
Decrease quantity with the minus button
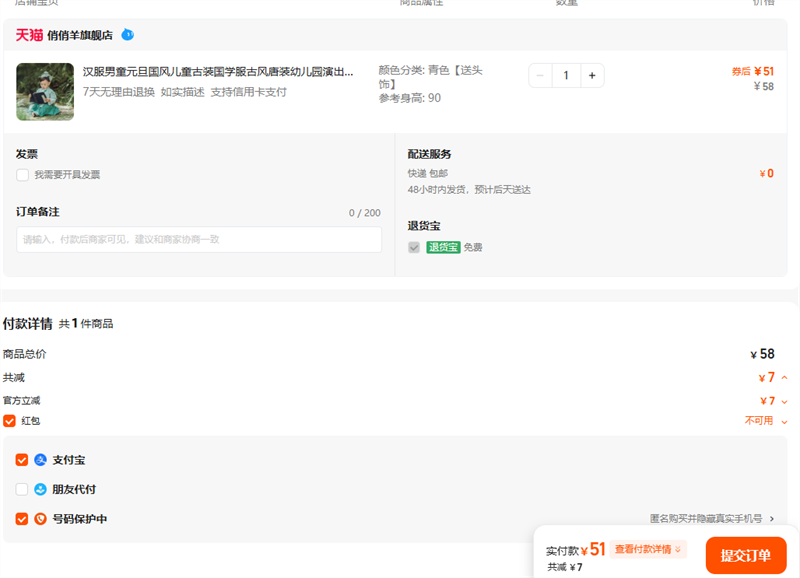(x=541, y=76)
